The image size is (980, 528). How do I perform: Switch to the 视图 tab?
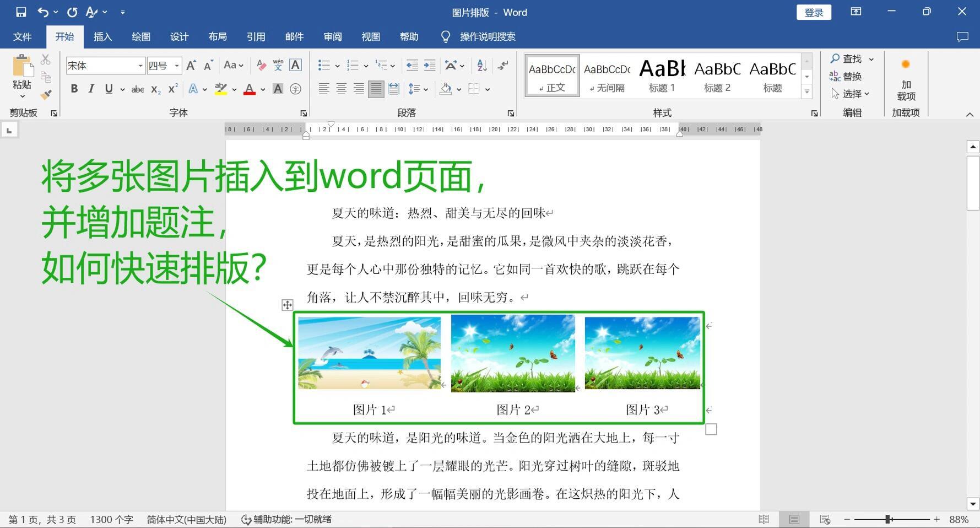(371, 36)
